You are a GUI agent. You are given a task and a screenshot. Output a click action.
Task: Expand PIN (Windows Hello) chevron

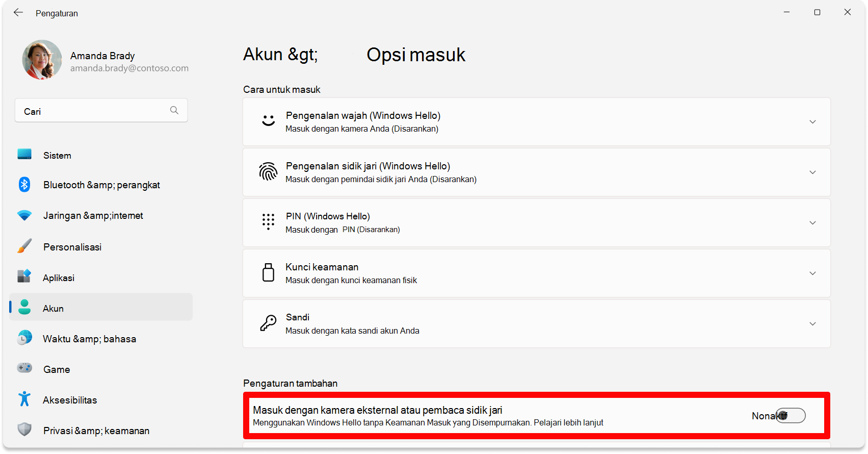pyautogui.click(x=812, y=223)
